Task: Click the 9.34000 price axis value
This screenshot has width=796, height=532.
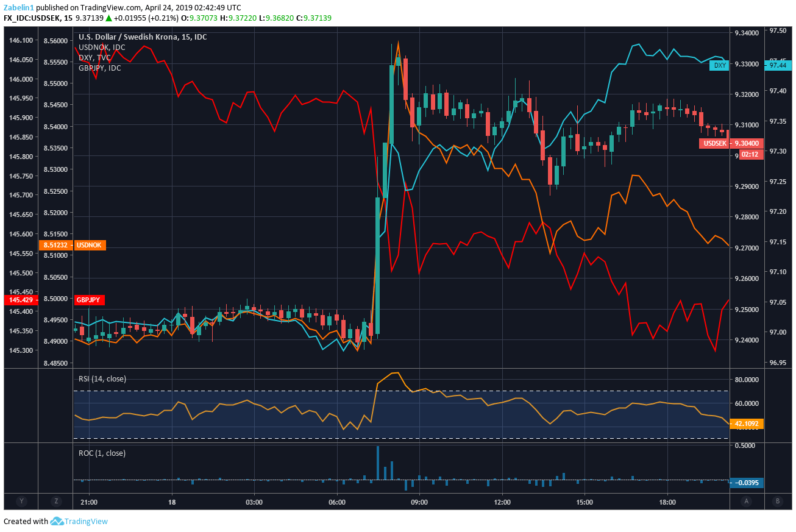Action: click(x=747, y=33)
